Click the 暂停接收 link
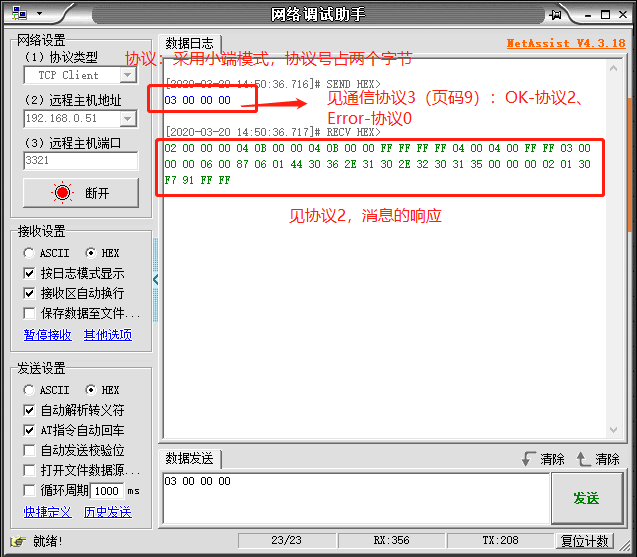637x557 pixels. click(48, 335)
